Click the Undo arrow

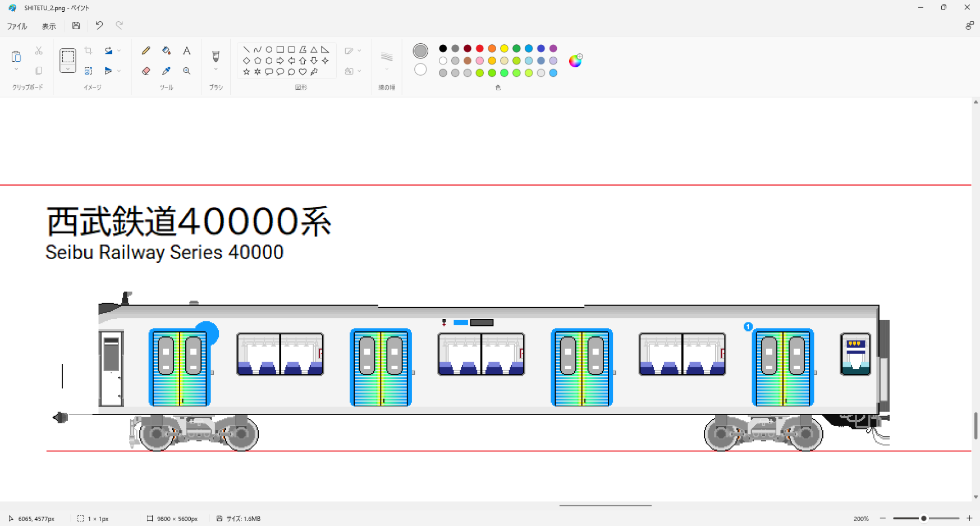99,26
